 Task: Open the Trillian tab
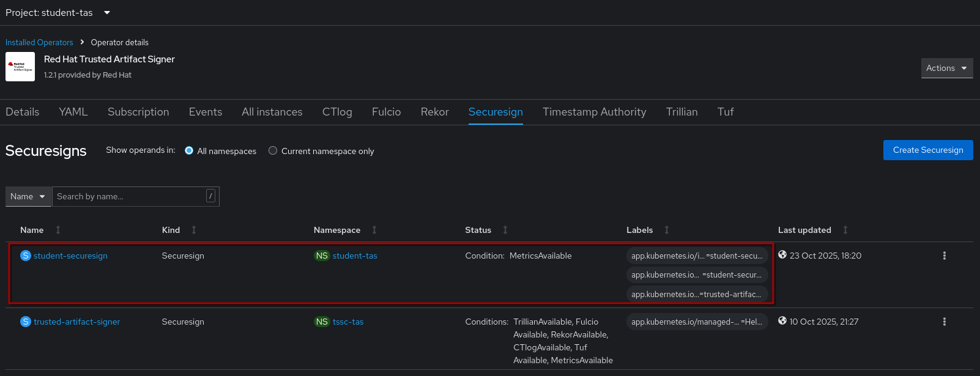pos(682,112)
